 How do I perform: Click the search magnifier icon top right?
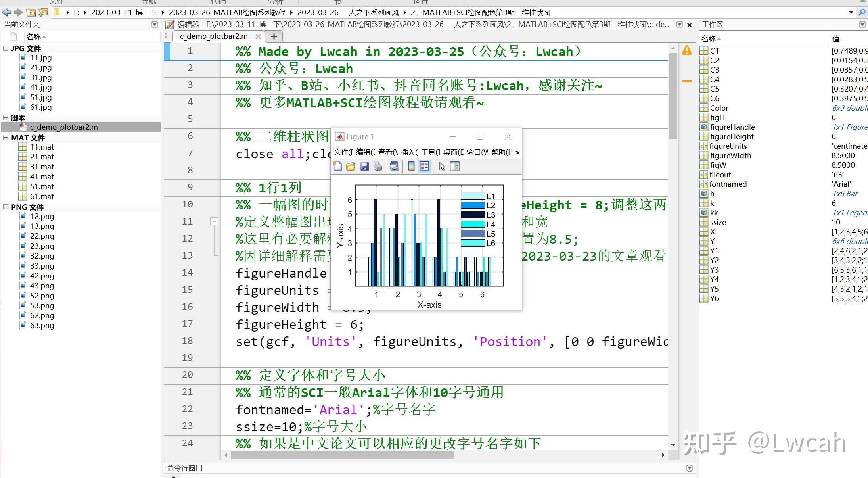pyautogui.click(x=862, y=12)
